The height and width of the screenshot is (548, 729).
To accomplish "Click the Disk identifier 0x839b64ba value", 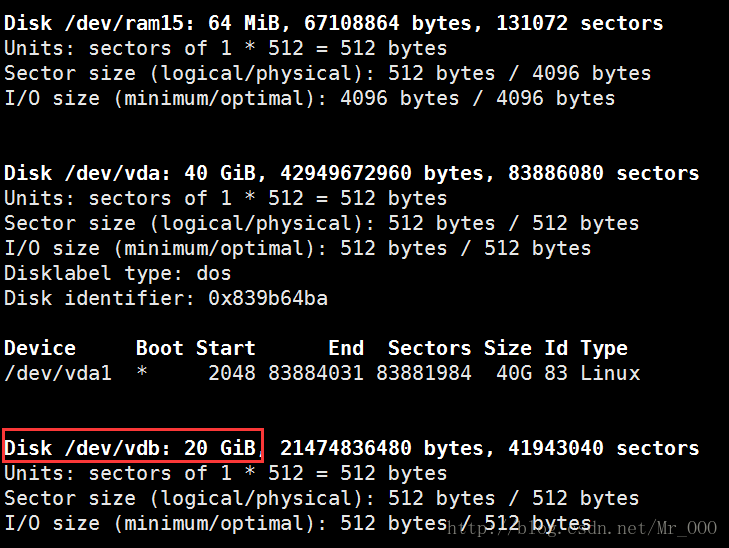I will tap(268, 298).
